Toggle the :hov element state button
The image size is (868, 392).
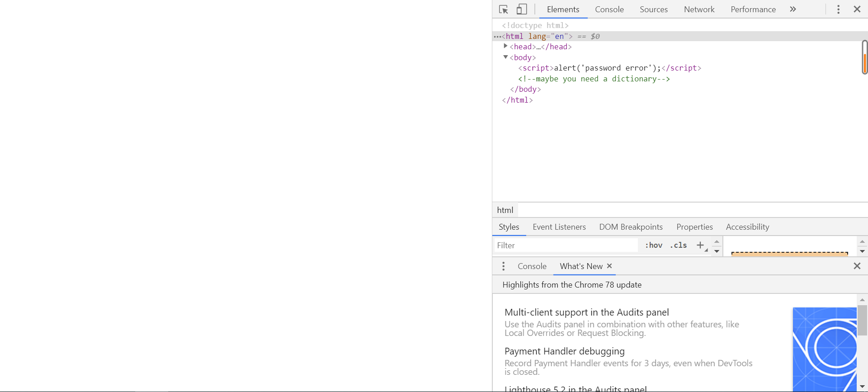click(x=654, y=245)
